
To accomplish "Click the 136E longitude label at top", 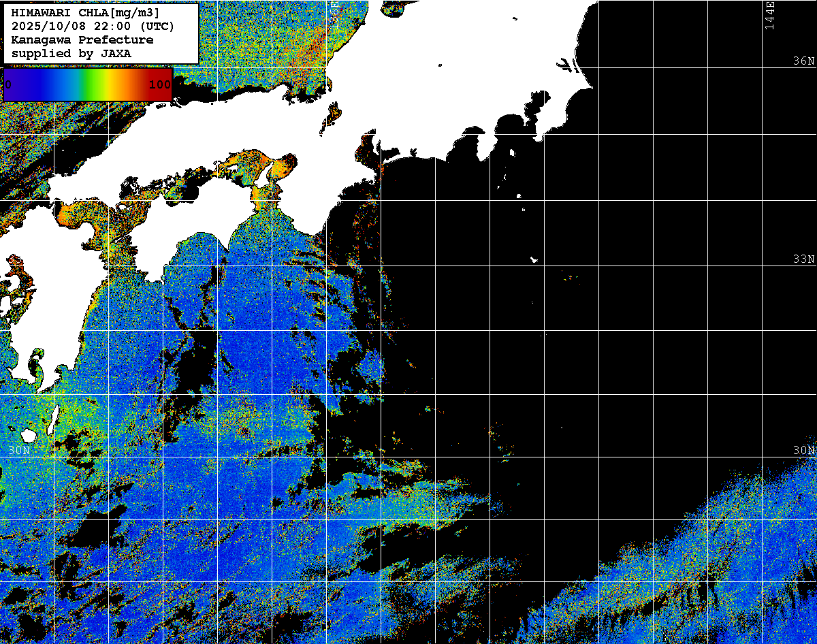I will click(x=335, y=10).
